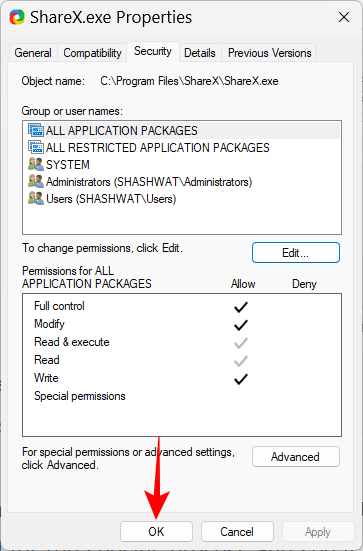Screen dimensions: 363x551
Task: Click the ALL APPLICATION PACKAGES group icon
Action: pyautogui.click(x=36, y=130)
